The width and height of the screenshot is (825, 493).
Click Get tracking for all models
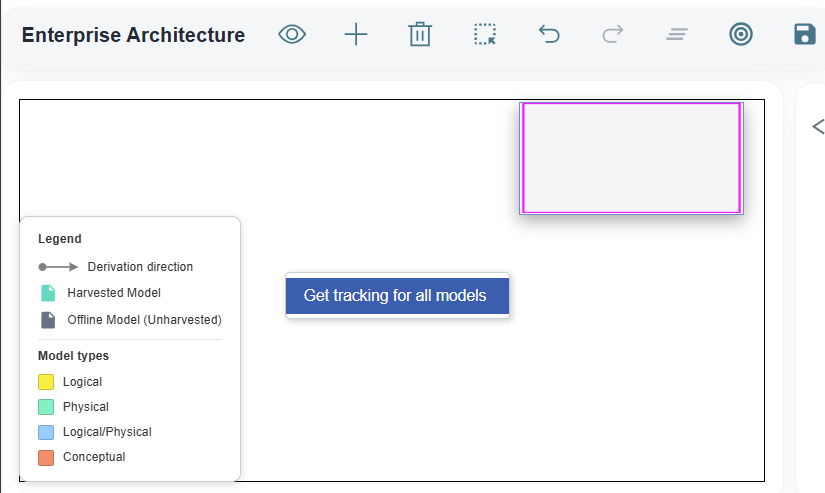point(397,296)
